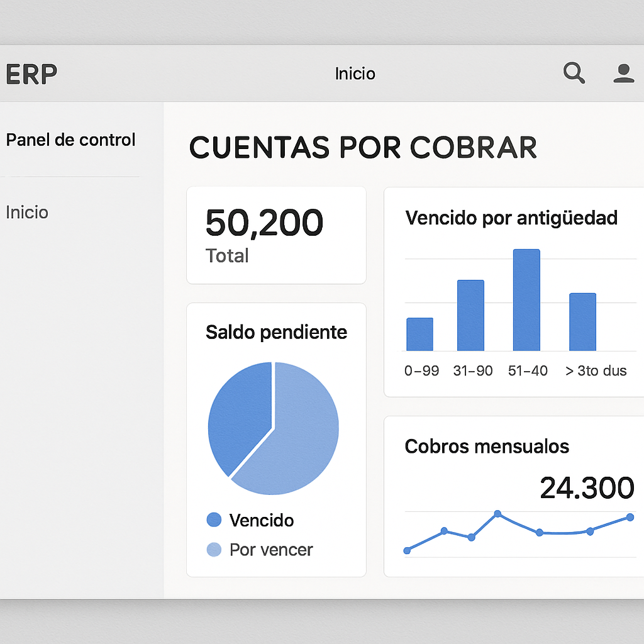Click the Saldo pendiente card title
This screenshot has height=644, width=644.
click(x=276, y=332)
